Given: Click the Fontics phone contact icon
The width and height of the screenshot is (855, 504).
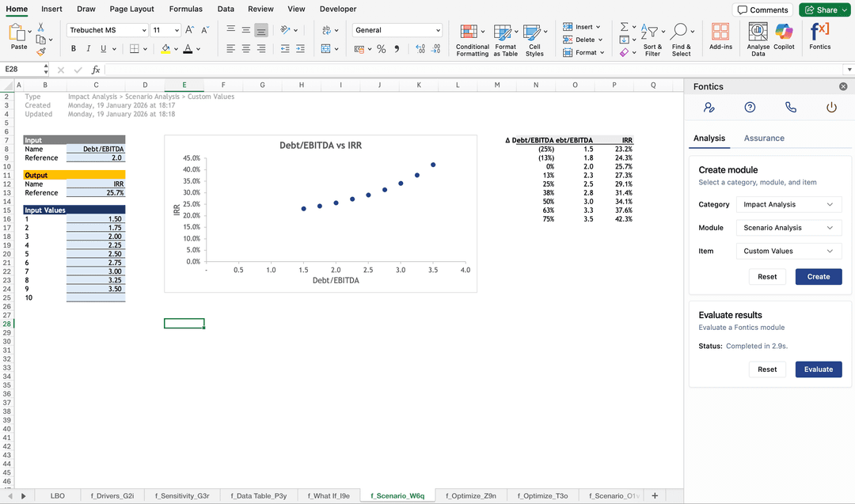Looking at the screenshot, I should coord(791,108).
